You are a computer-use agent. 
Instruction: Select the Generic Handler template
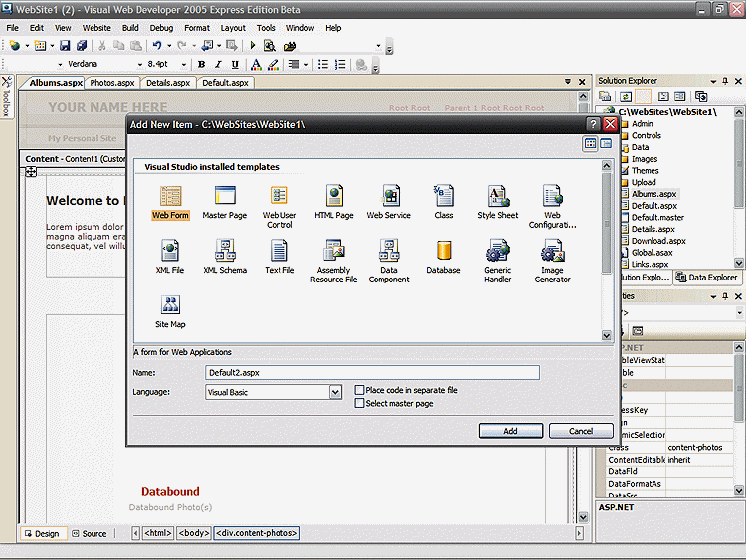click(498, 262)
